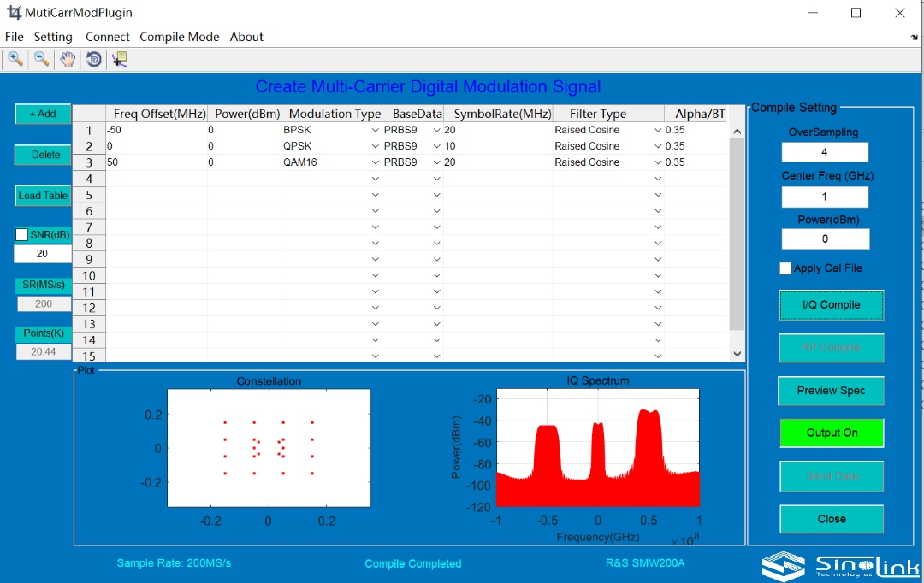
Task: Click the table's vertical scrollbar thumb
Action: pos(737,234)
